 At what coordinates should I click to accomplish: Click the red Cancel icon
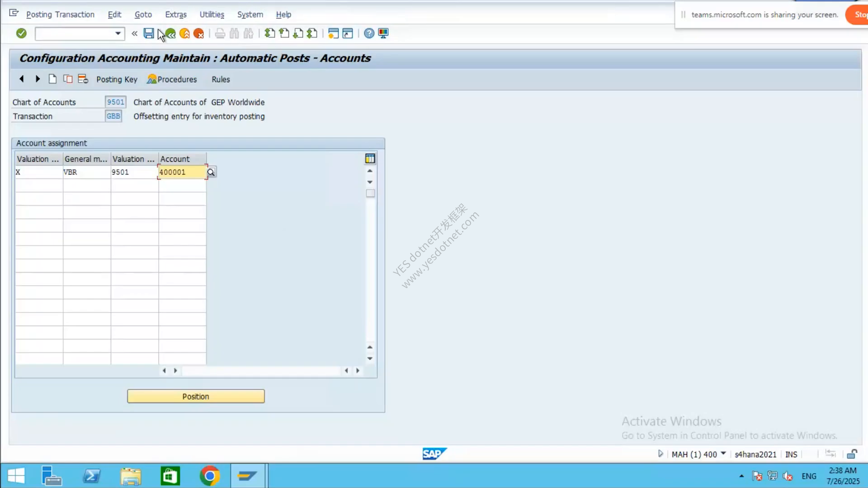coord(198,33)
